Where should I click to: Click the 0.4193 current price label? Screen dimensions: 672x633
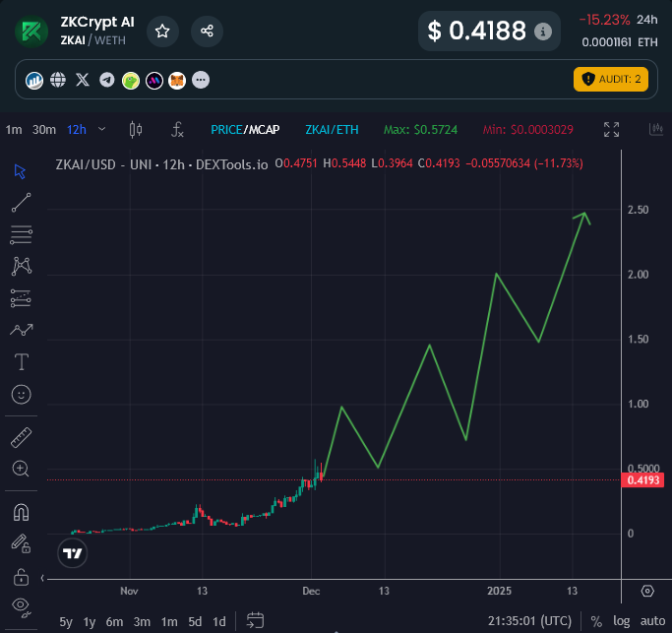[642, 479]
